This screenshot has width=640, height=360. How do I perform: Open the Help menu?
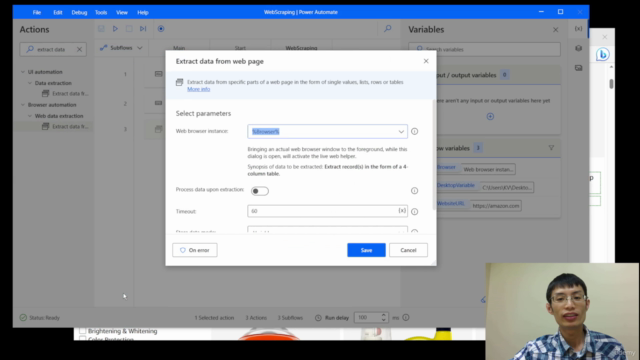click(x=142, y=12)
